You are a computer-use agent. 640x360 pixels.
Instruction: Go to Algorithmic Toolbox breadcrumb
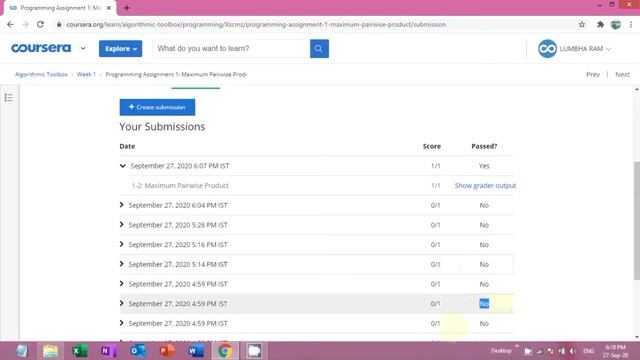[41, 74]
